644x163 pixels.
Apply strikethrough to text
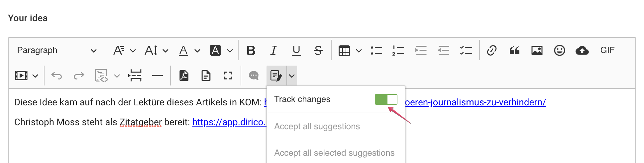pyautogui.click(x=318, y=50)
